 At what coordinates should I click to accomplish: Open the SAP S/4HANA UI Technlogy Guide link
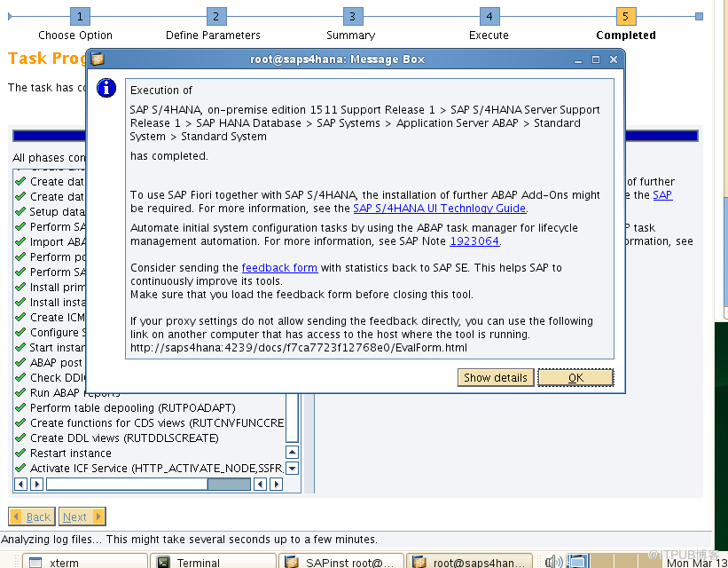(x=439, y=209)
